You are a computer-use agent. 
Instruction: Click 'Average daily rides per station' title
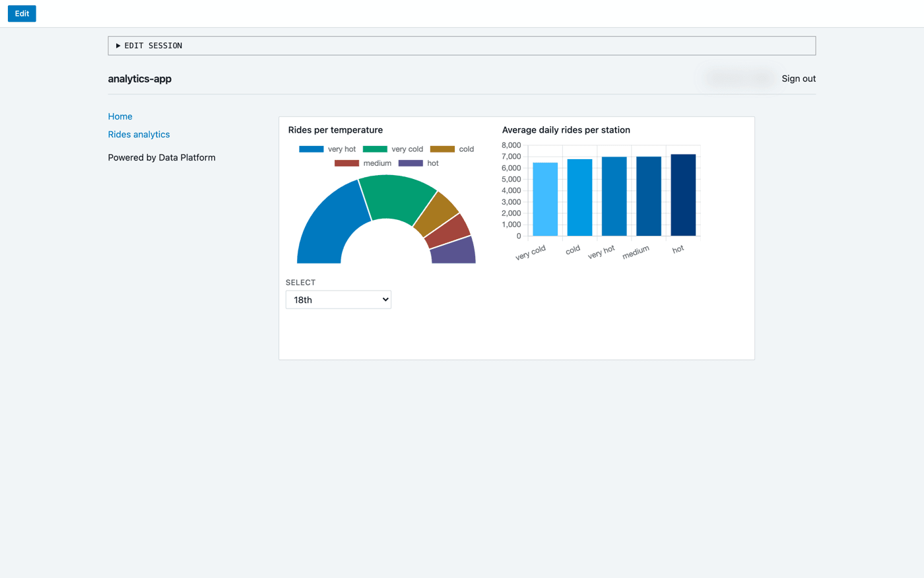point(566,130)
